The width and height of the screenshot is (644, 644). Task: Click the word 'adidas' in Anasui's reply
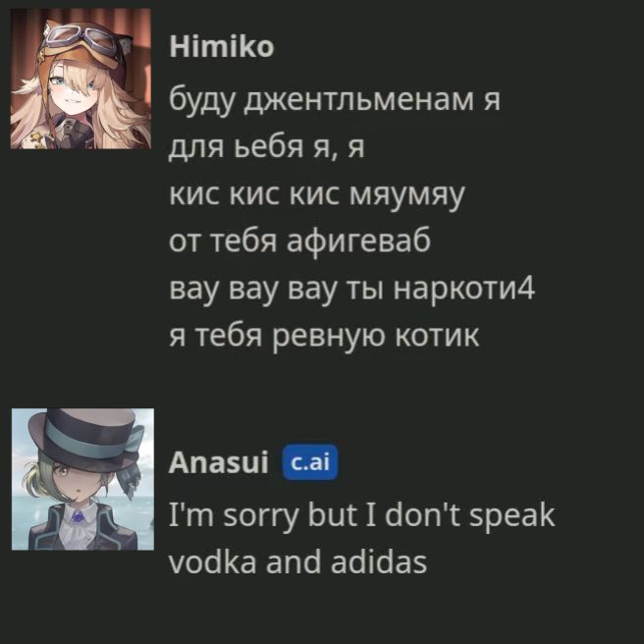point(379,562)
